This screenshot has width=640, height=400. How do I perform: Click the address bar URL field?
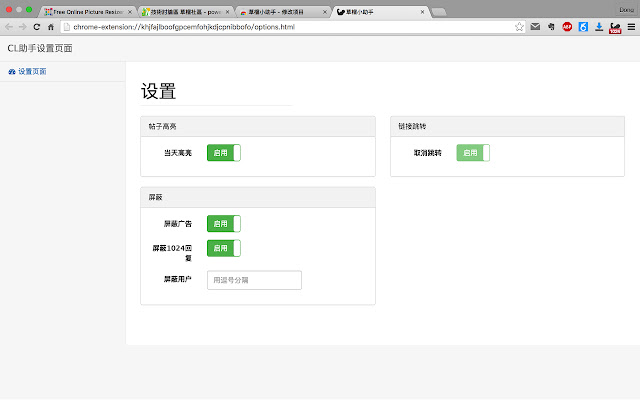pos(292,27)
